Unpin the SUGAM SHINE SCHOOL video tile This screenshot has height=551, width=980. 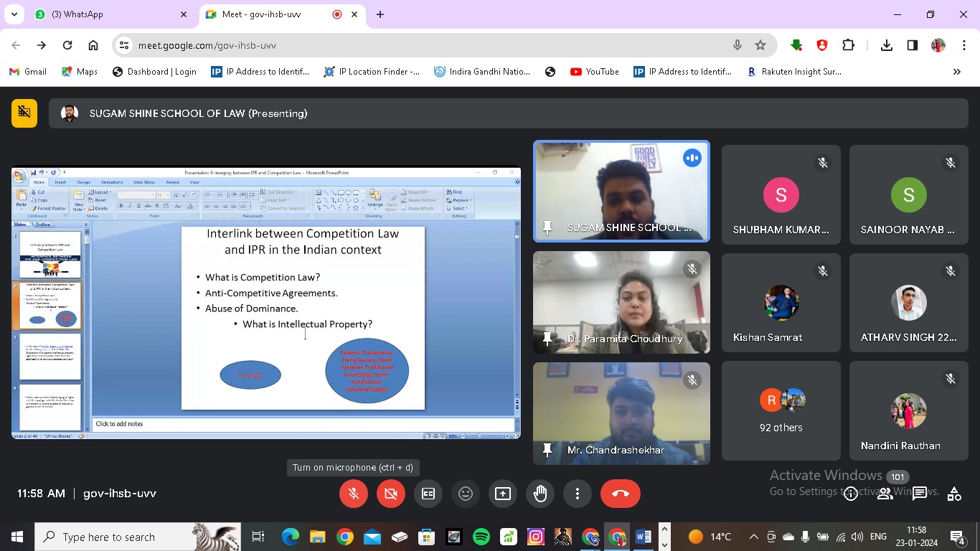547,227
